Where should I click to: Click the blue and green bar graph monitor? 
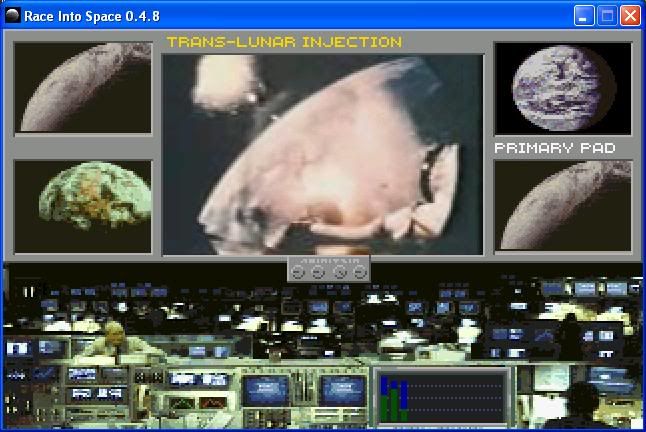(442, 397)
